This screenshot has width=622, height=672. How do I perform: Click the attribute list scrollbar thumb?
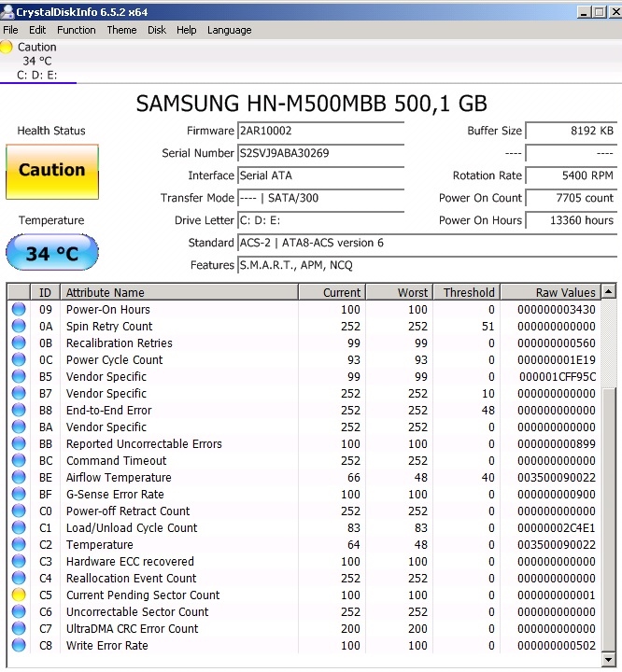608,520
